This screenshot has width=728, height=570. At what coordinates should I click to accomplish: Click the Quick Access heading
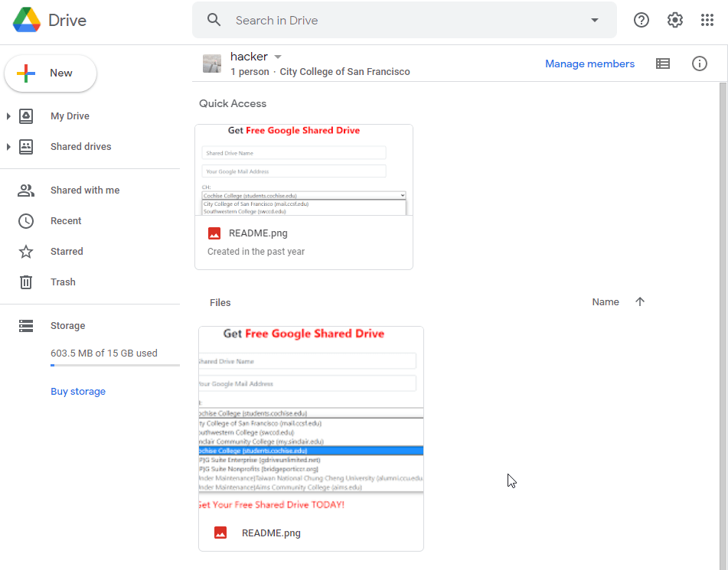[233, 103]
